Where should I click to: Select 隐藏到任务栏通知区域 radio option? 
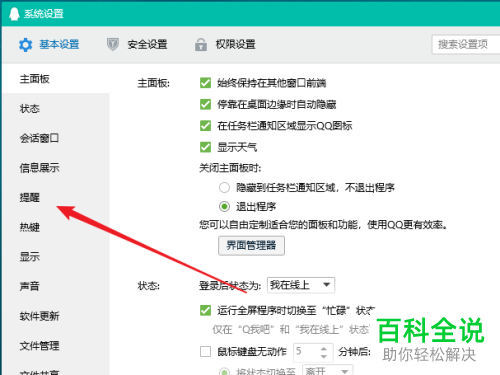(224, 188)
